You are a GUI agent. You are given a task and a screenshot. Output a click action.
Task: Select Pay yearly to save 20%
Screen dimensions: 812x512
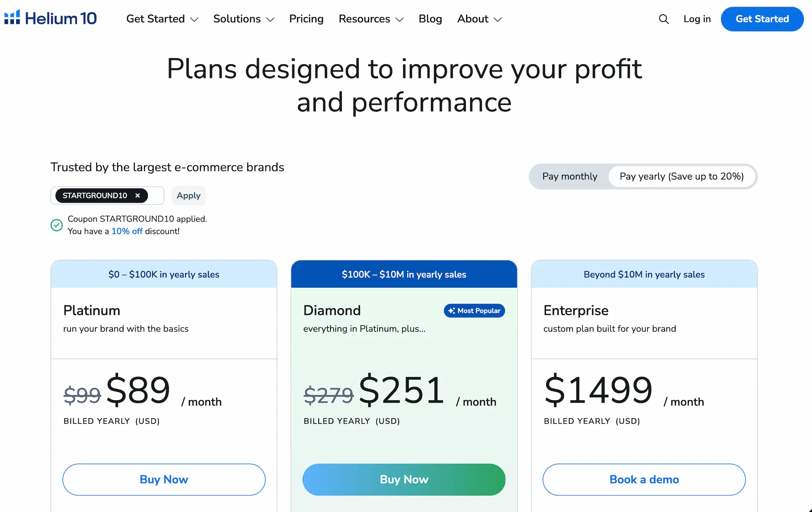(682, 176)
